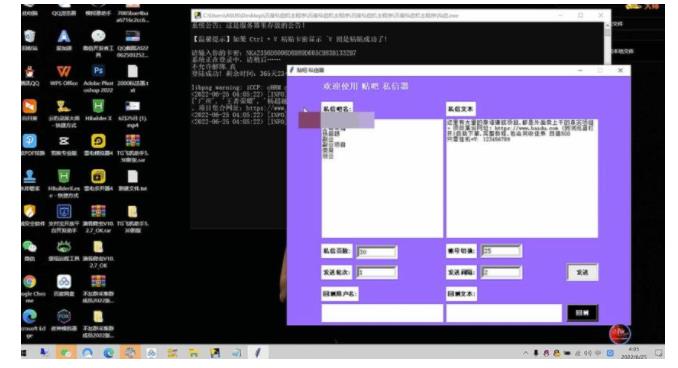Select the HBuilder X desktop shortcut
The height and width of the screenshot is (368, 678).
[98, 110]
